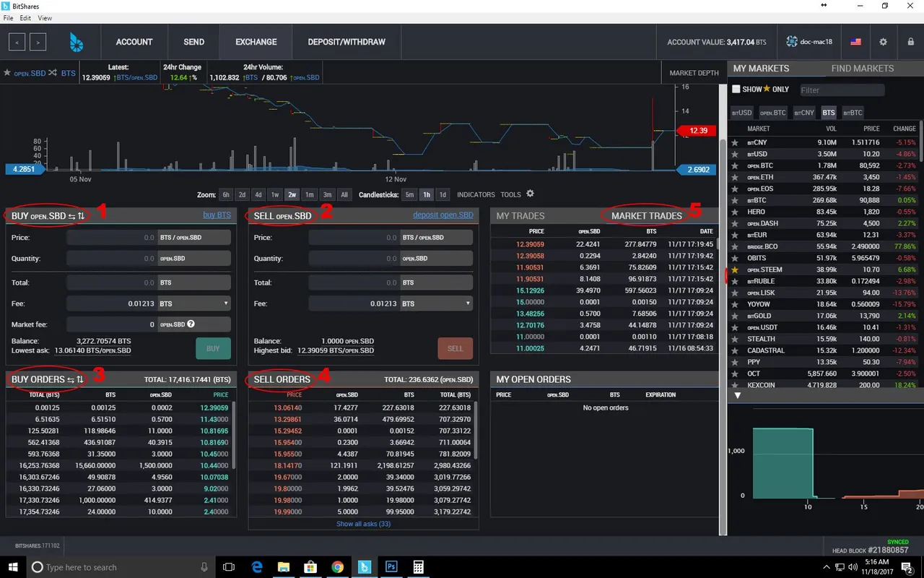The width and height of the screenshot is (924, 578).
Task: Open language selection via US flag
Action: point(856,42)
